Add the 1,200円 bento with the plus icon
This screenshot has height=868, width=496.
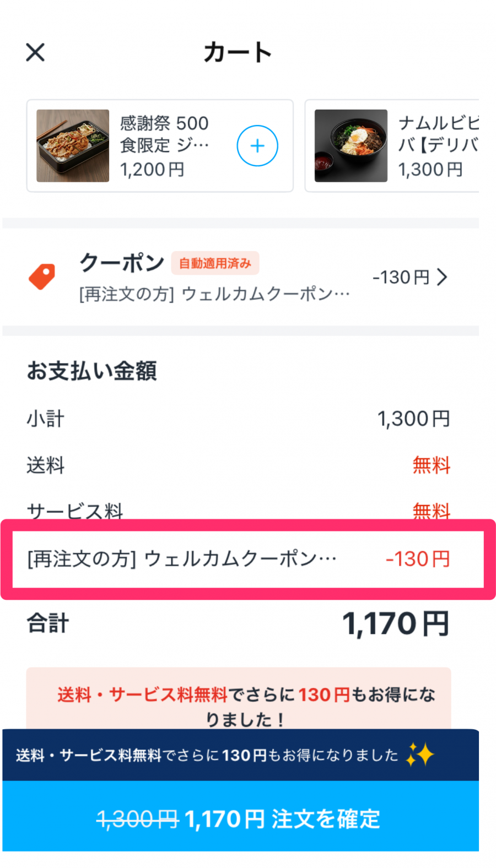coord(257,146)
